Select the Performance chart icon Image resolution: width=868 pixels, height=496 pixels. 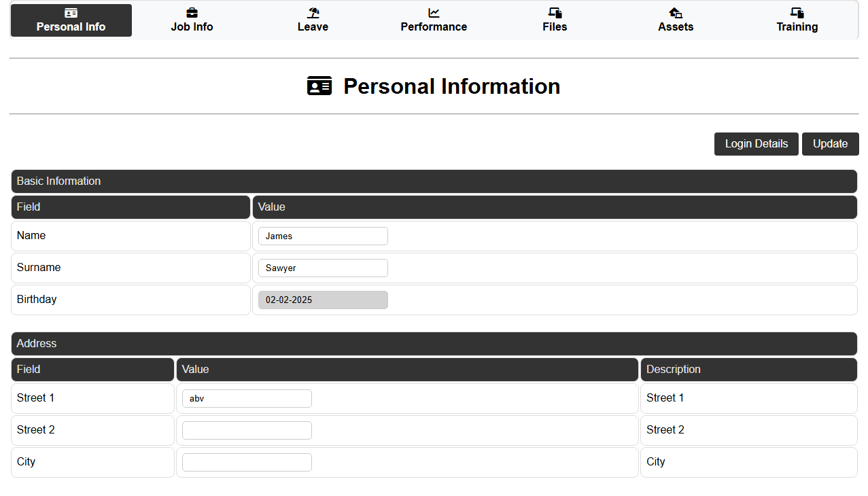coord(434,12)
